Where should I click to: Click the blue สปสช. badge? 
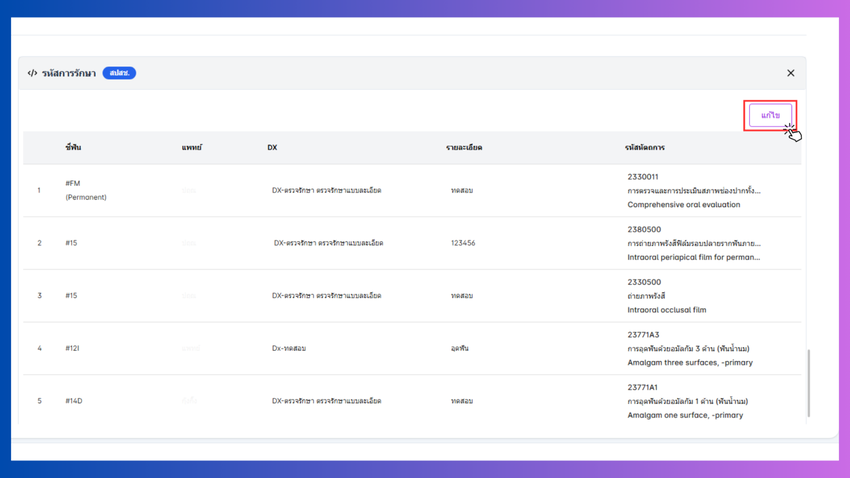119,73
